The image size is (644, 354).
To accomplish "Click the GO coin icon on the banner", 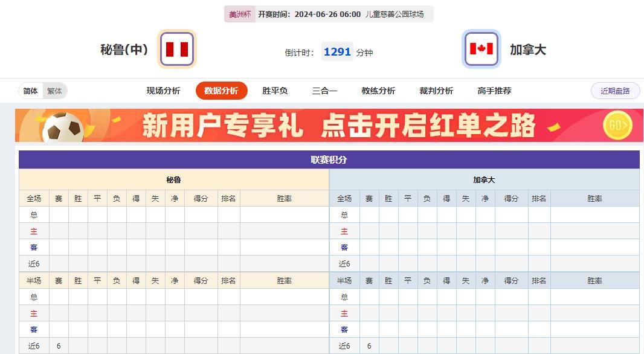I will pos(617,126).
